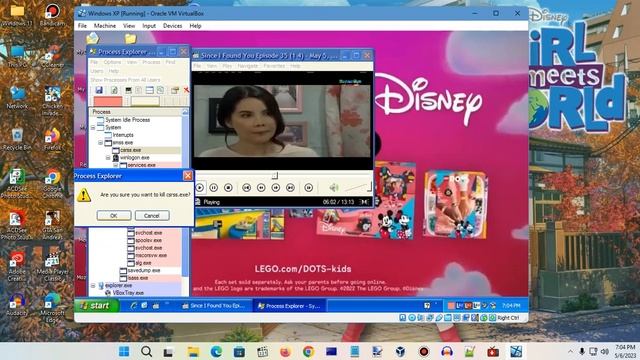Click the Frame Step button

point(309,187)
